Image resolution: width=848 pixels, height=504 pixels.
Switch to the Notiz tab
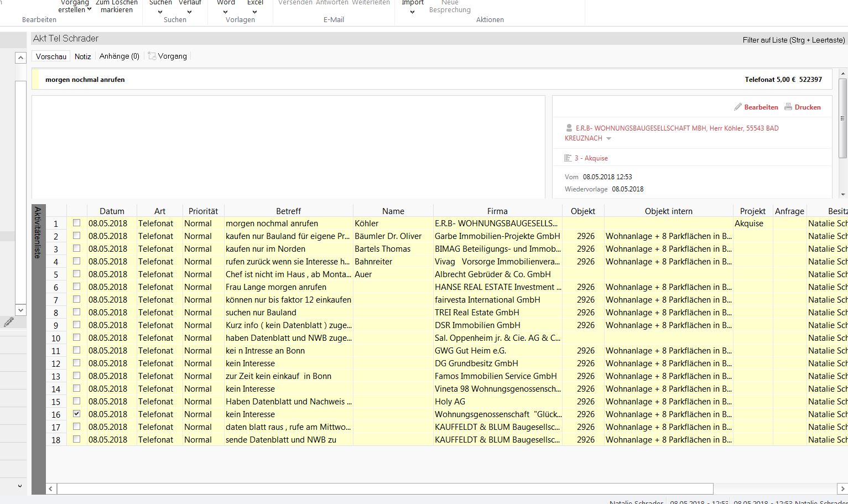[x=82, y=56]
